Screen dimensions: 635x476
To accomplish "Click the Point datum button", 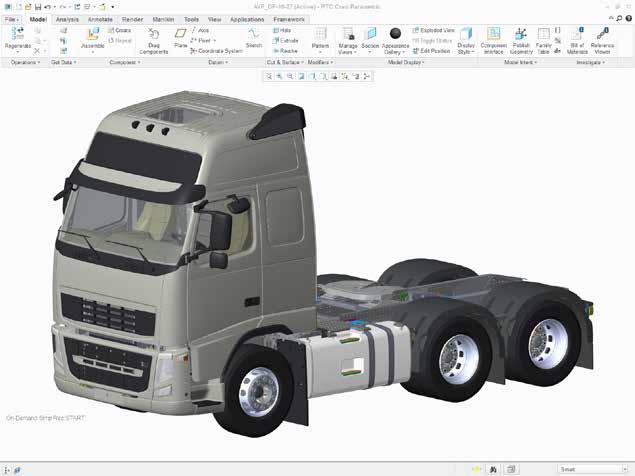I will [x=202, y=41].
